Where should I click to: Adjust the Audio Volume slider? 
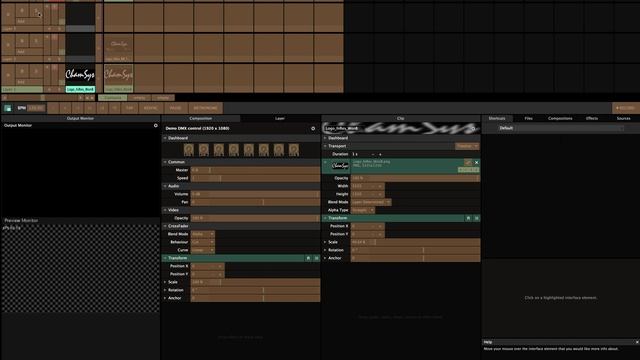tap(256, 194)
